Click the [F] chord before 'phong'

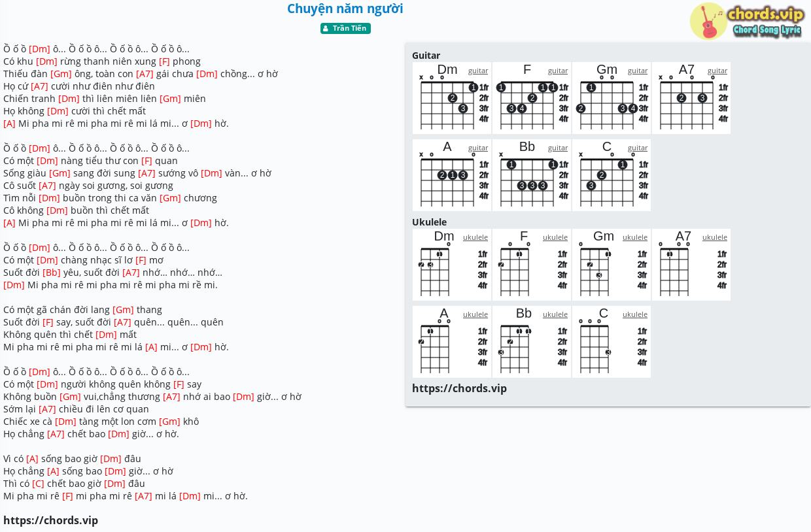tap(164, 61)
